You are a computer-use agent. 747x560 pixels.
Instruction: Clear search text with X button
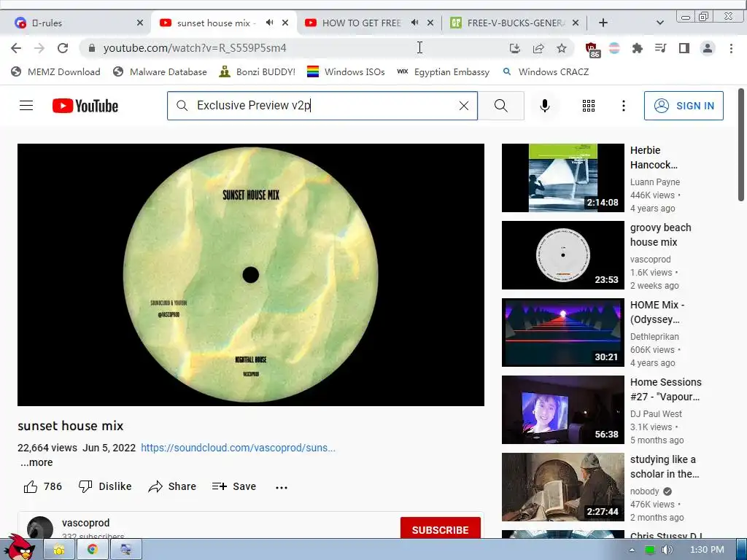pyautogui.click(x=463, y=106)
